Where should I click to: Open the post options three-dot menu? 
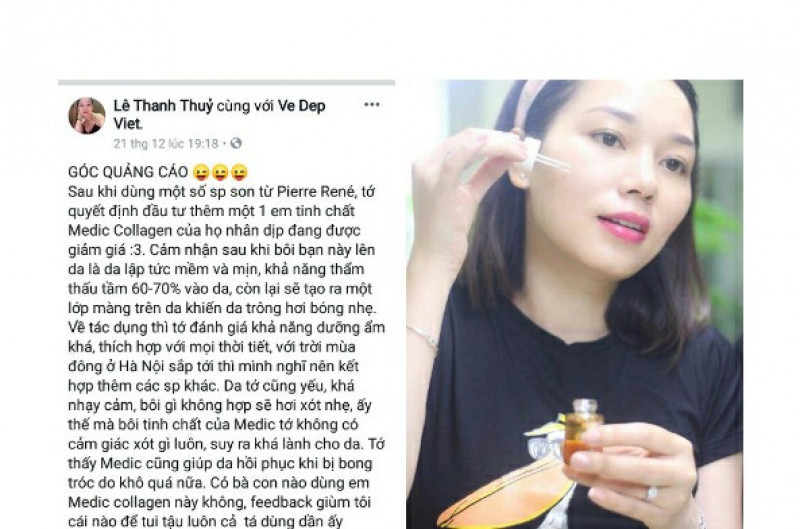(371, 105)
